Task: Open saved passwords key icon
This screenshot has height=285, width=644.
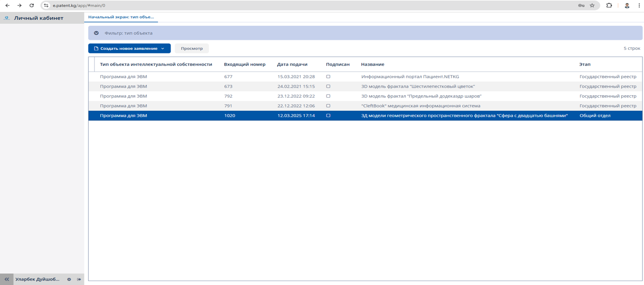Action: [x=581, y=6]
